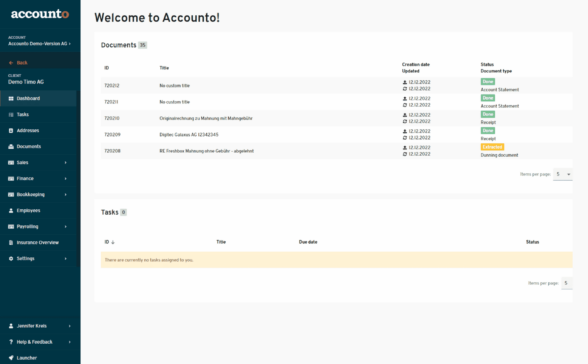The width and height of the screenshot is (588, 364).
Task: Sort tasks by the Due date column header
Action: 308,242
